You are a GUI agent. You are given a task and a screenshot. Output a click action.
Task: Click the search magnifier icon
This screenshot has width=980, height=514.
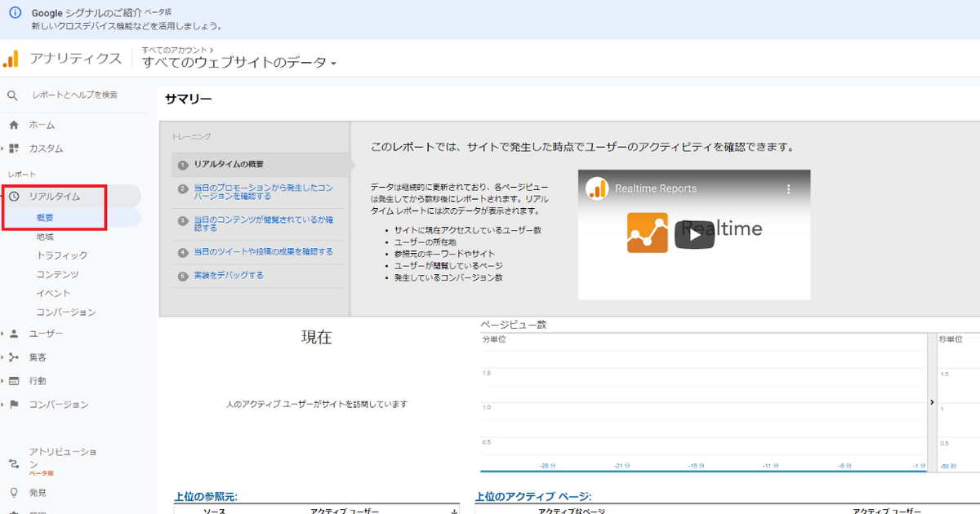(x=12, y=95)
